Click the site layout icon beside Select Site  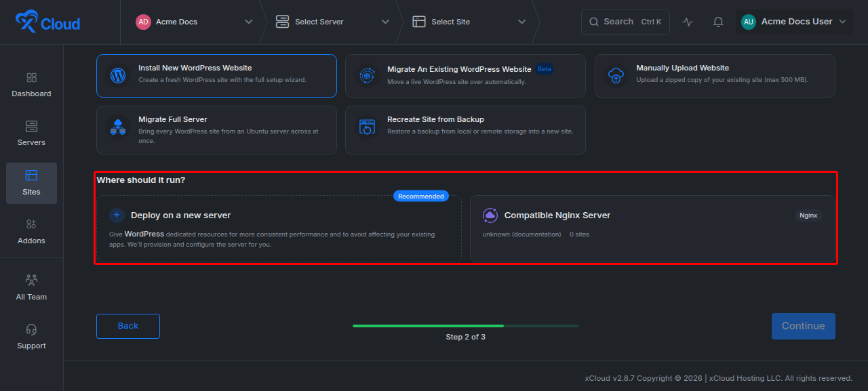419,22
